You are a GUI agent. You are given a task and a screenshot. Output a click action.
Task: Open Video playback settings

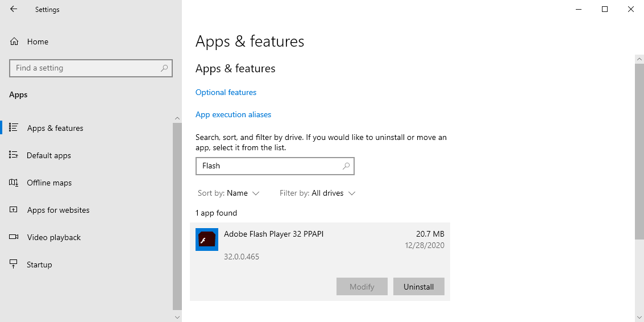(54, 237)
